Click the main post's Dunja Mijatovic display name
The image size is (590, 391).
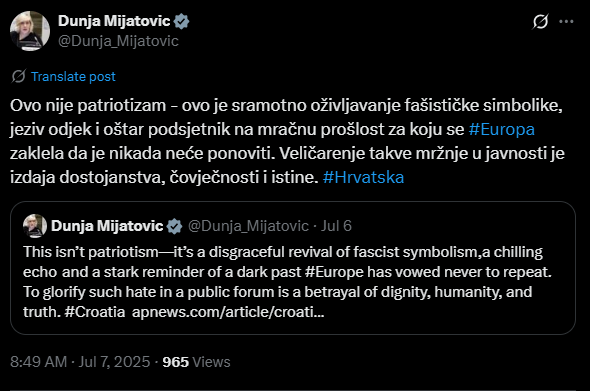[x=114, y=21]
